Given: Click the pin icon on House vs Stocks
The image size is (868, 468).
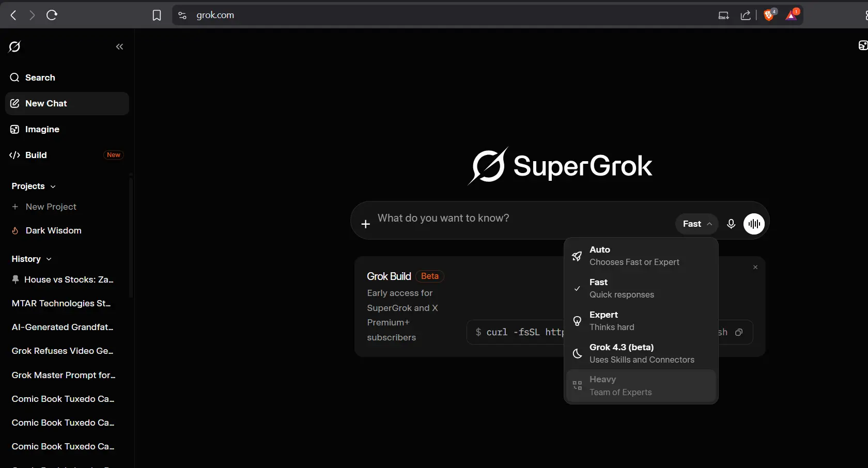Looking at the screenshot, I should point(16,279).
